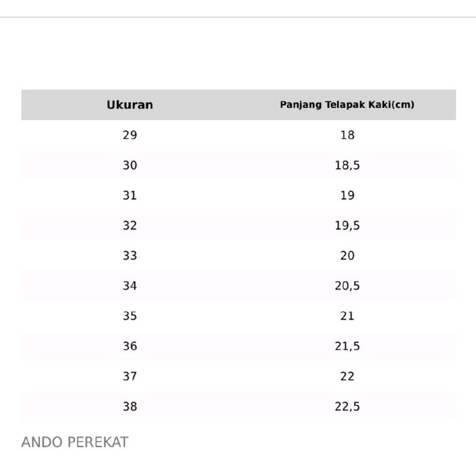Click the 21,5 foot length value
The width and height of the screenshot is (476, 476).
click(347, 346)
